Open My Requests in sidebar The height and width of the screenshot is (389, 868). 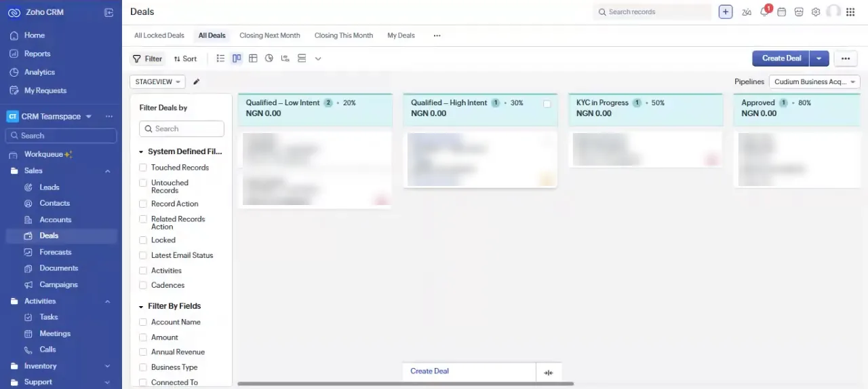click(45, 90)
